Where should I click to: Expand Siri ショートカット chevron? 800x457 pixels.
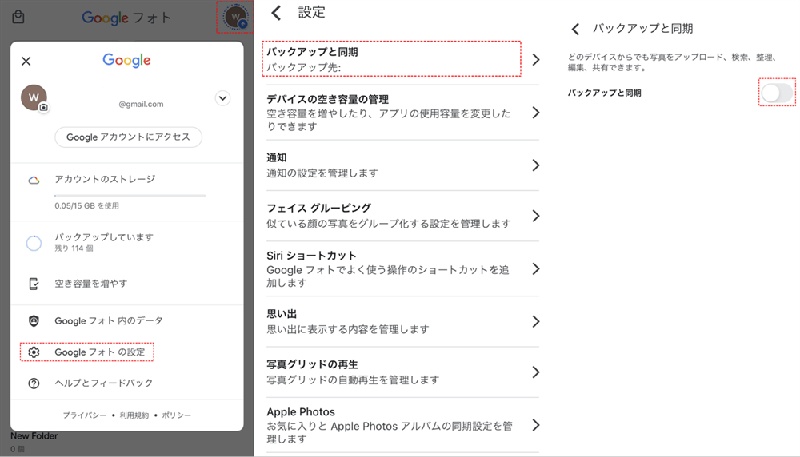pos(536,269)
